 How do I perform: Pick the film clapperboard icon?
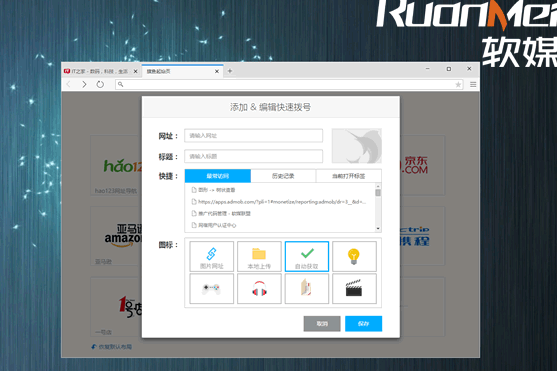pos(354,288)
